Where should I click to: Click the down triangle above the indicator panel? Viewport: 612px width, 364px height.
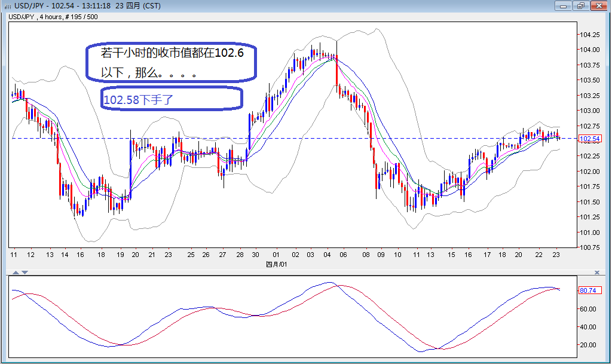[x=25, y=273]
